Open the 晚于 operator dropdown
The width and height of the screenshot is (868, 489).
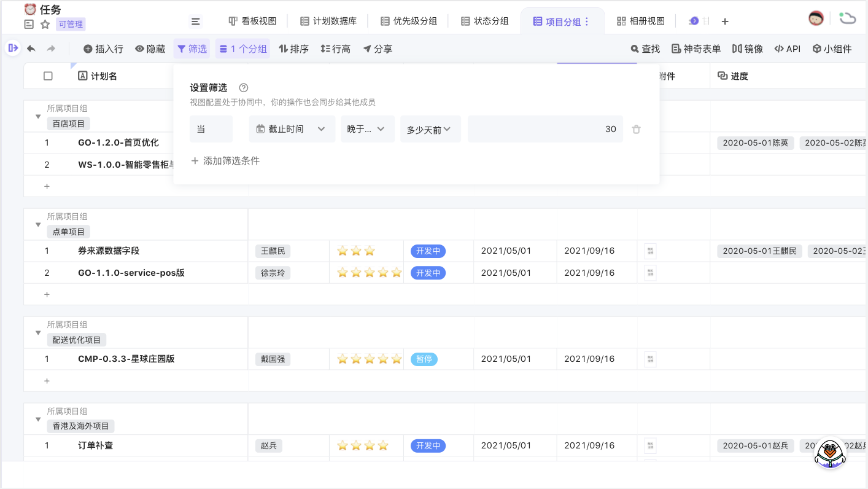coord(367,129)
